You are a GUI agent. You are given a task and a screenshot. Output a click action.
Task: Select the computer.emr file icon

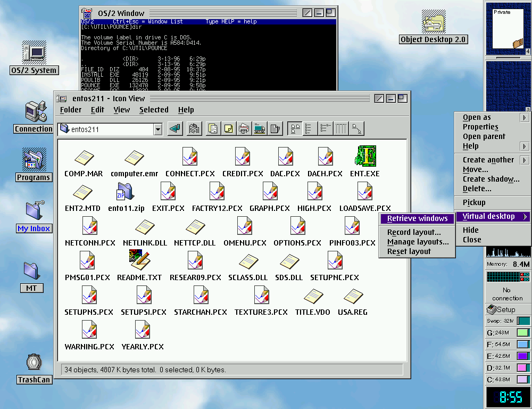[134, 158]
